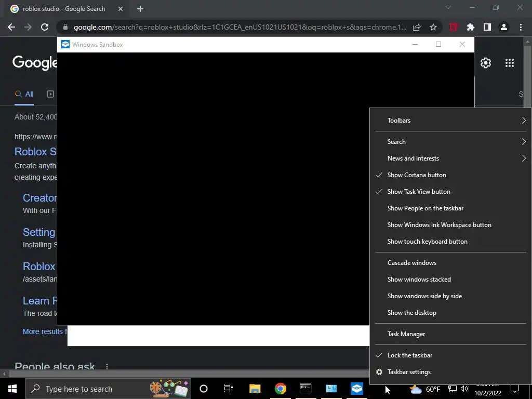
Task: Maximize the Windows Sandbox window
Action: point(438,45)
